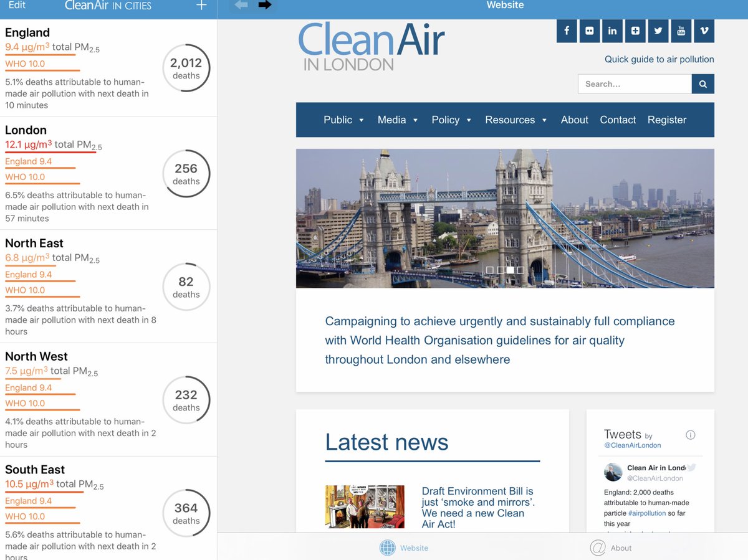Select the England city row

(108, 68)
